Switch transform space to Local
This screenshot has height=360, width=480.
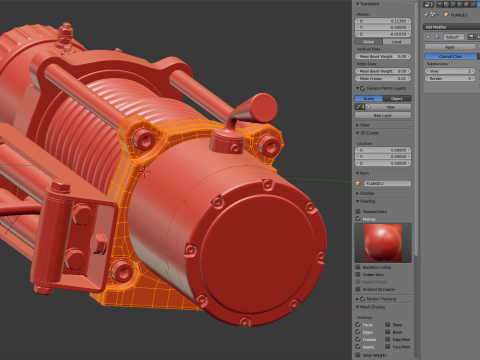point(397,42)
